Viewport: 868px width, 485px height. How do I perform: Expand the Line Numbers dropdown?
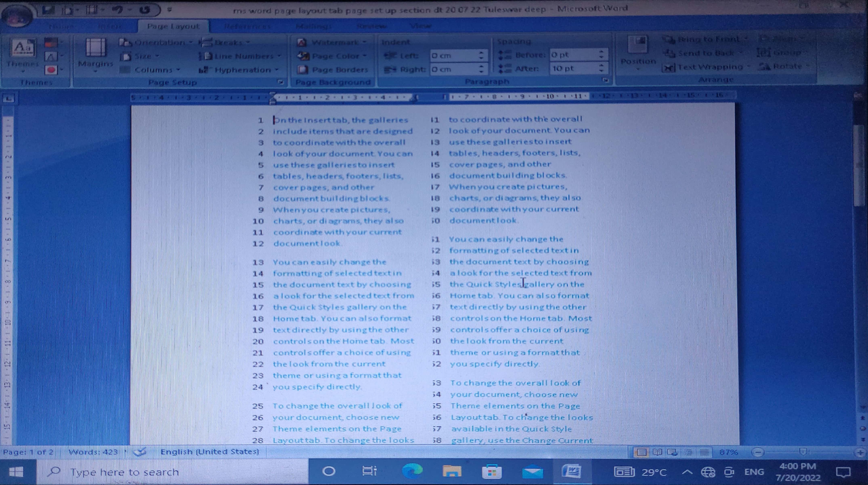click(x=244, y=56)
